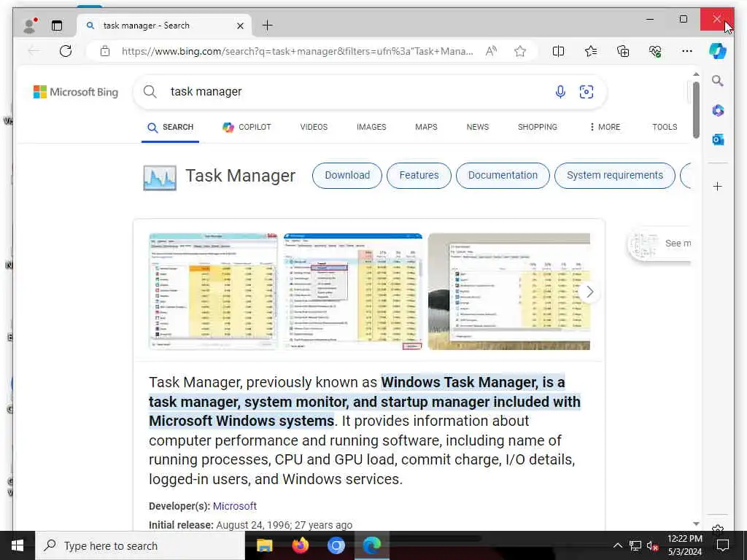Switch to the NEWS tab
The image size is (747, 560).
pyautogui.click(x=478, y=127)
